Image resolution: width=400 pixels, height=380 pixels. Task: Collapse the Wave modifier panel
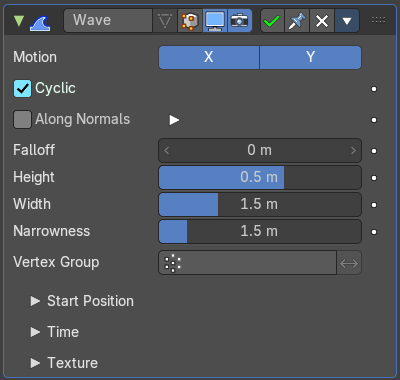(19, 21)
